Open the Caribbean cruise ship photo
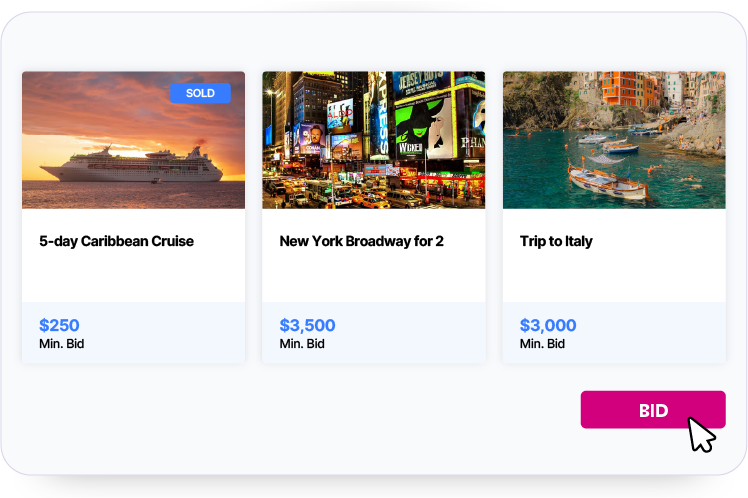This screenshot has width=748, height=498. coord(133,140)
